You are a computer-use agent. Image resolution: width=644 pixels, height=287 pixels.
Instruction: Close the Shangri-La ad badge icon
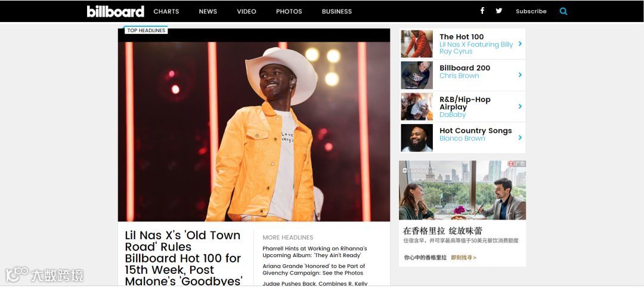click(511, 163)
